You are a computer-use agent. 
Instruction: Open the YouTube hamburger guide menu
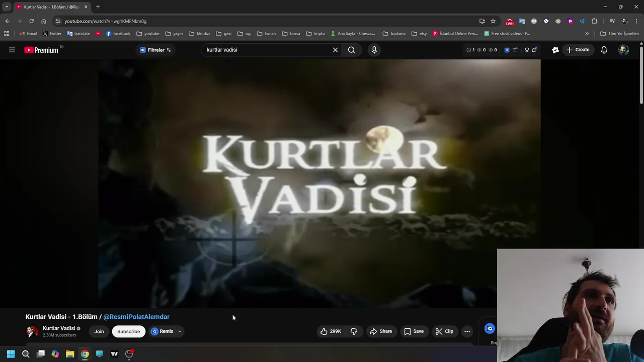12,50
